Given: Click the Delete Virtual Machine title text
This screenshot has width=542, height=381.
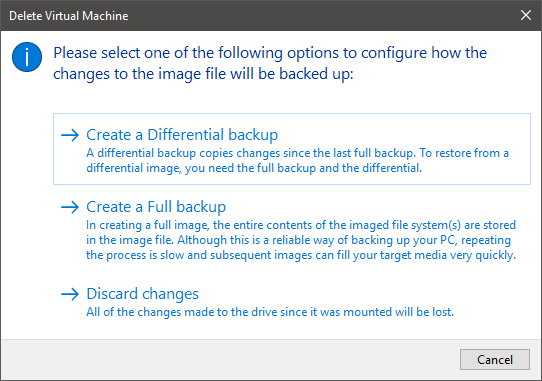Looking at the screenshot, I should point(68,16).
